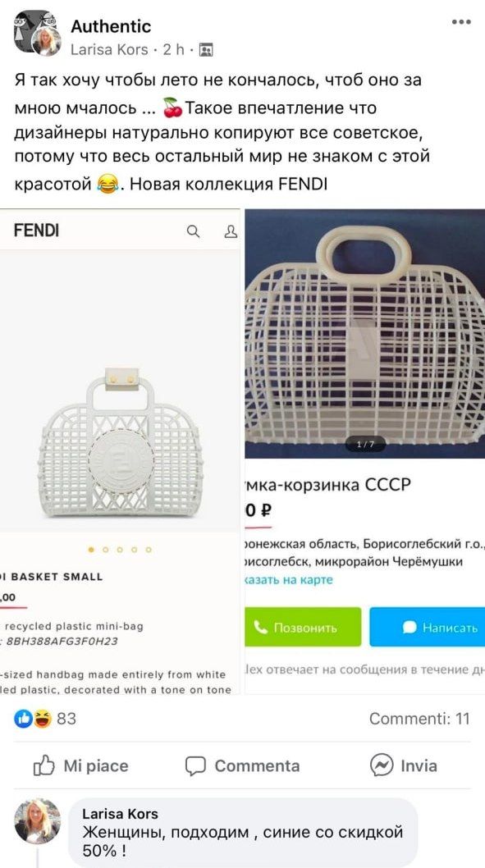Open the like and haha reactions list
The height and width of the screenshot is (868, 485).
pos(44,719)
